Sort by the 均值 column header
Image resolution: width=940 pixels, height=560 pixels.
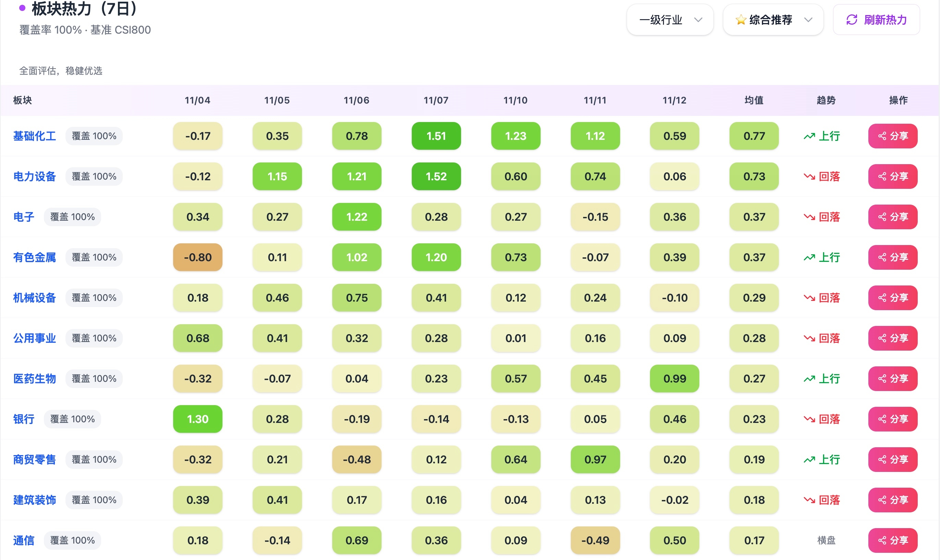coord(754,100)
